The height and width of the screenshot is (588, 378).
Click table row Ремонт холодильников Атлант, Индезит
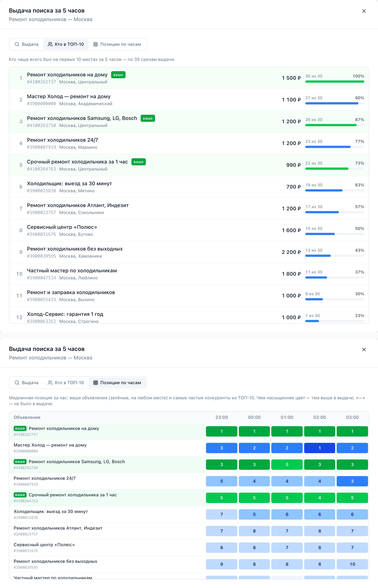point(189,531)
